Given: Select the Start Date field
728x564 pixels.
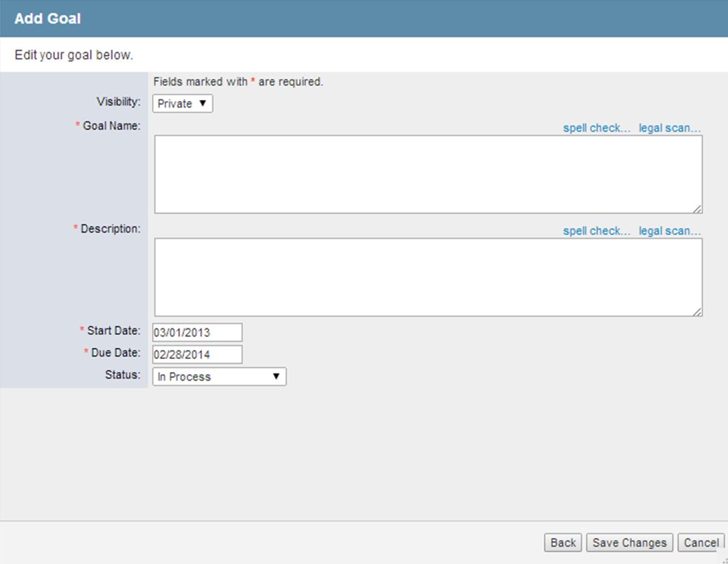Looking at the screenshot, I should point(197,332).
